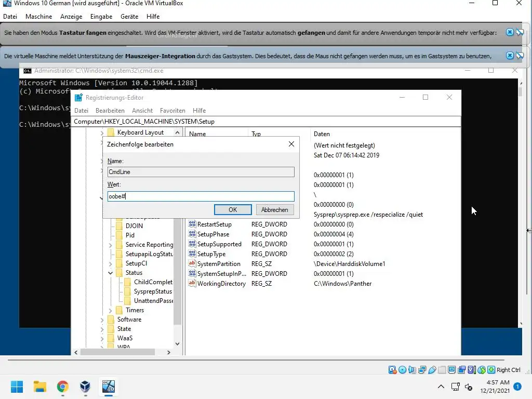532x399 pixels.
Task: Click the tree pane scroll-right arrow
Action: (169, 353)
